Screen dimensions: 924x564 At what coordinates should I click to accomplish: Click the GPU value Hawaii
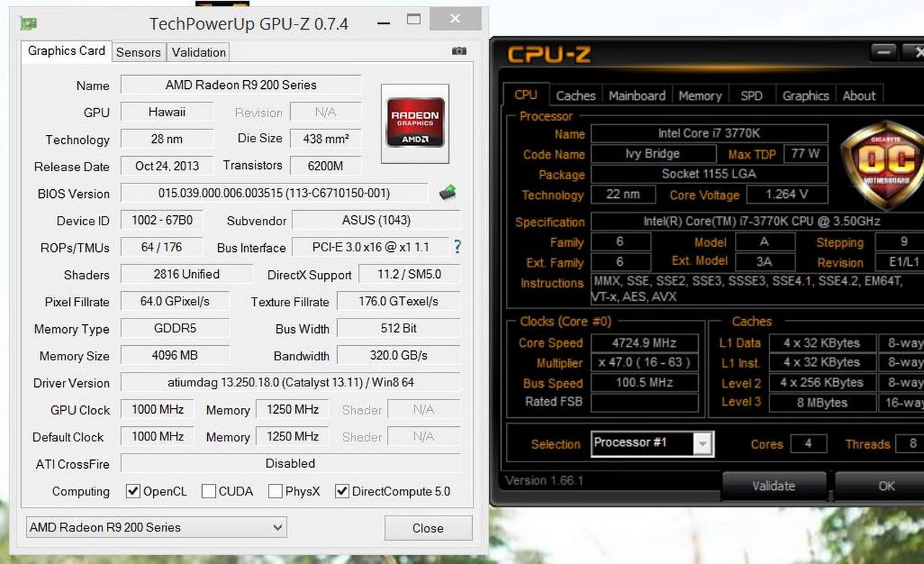pos(167,112)
